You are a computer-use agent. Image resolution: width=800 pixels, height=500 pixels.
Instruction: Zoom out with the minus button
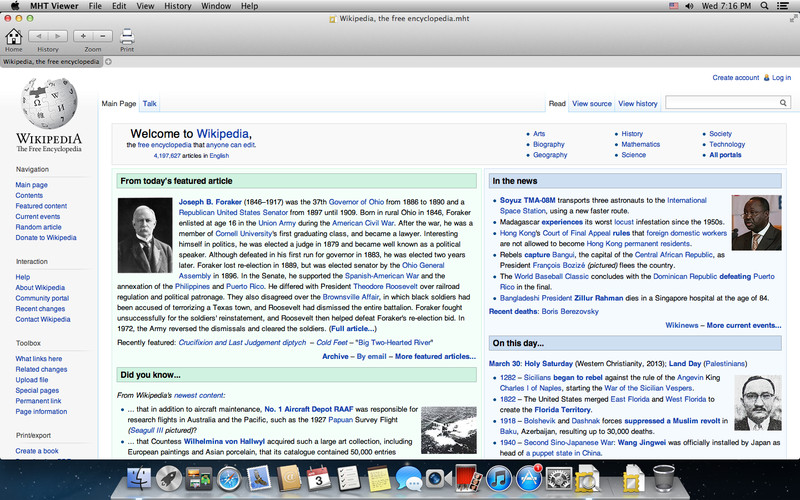[103, 36]
